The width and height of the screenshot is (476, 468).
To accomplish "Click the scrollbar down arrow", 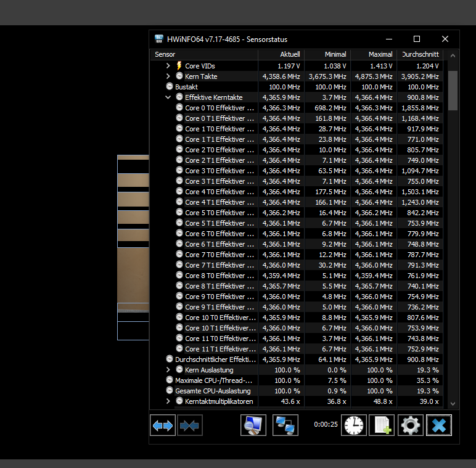I will (x=453, y=404).
